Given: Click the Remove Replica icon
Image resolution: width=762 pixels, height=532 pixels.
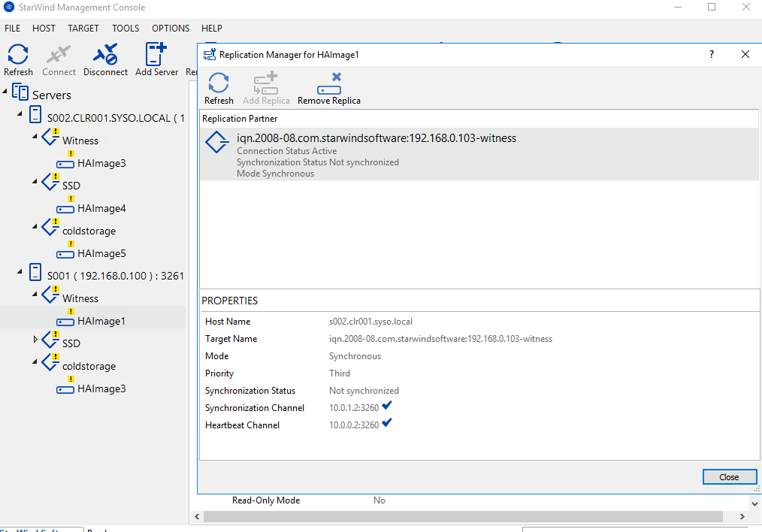Looking at the screenshot, I should coord(329,83).
